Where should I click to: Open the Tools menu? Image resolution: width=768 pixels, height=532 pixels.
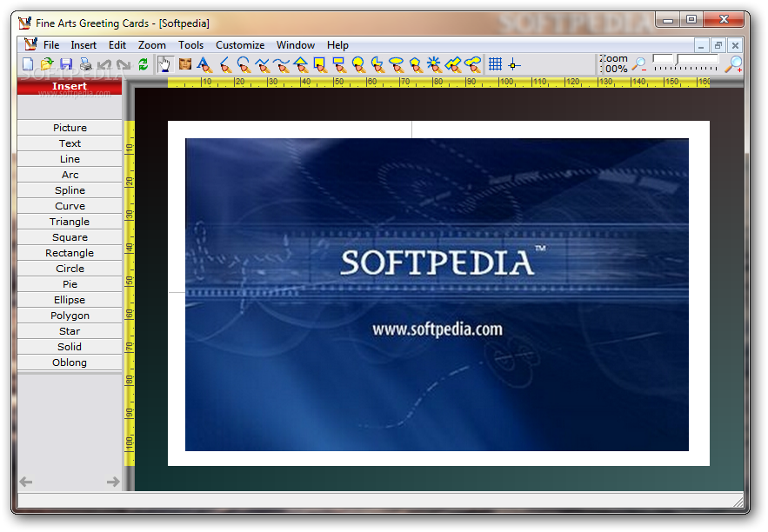pos(190,45)
